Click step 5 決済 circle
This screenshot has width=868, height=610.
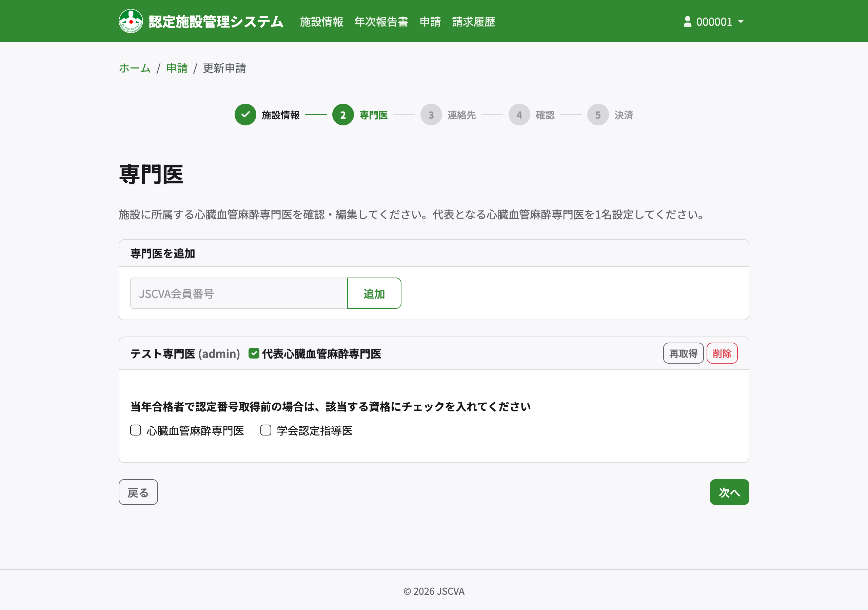(598, 115)
